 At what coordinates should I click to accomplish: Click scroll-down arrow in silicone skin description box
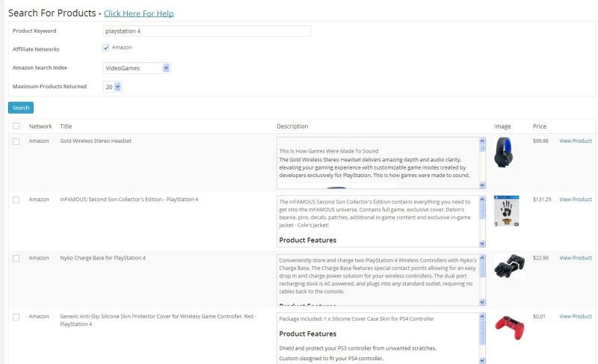(x=482, y=360)
